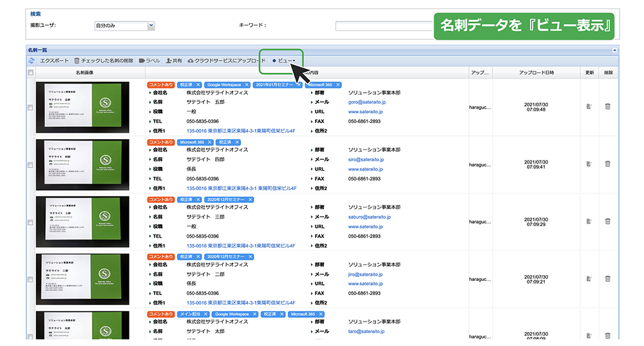Click クラウドサービスにアップロード in the toolbar
Screen dimensions: 644x346
[x=226, y=61]
